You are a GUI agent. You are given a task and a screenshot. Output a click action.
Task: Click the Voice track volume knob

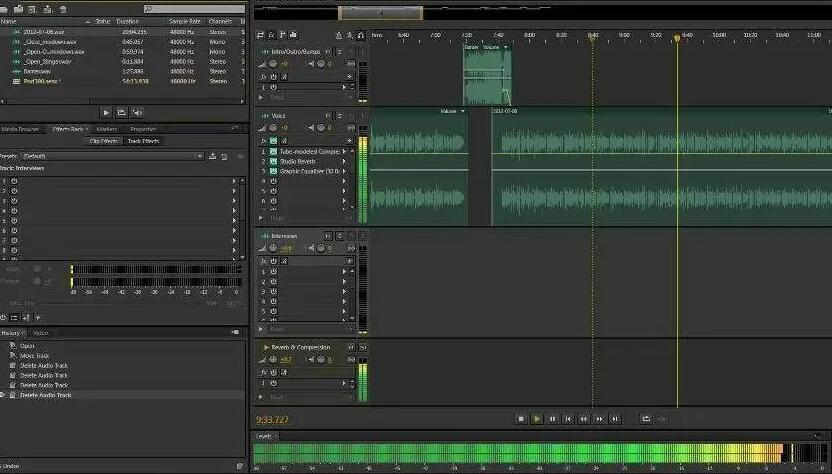272,128
